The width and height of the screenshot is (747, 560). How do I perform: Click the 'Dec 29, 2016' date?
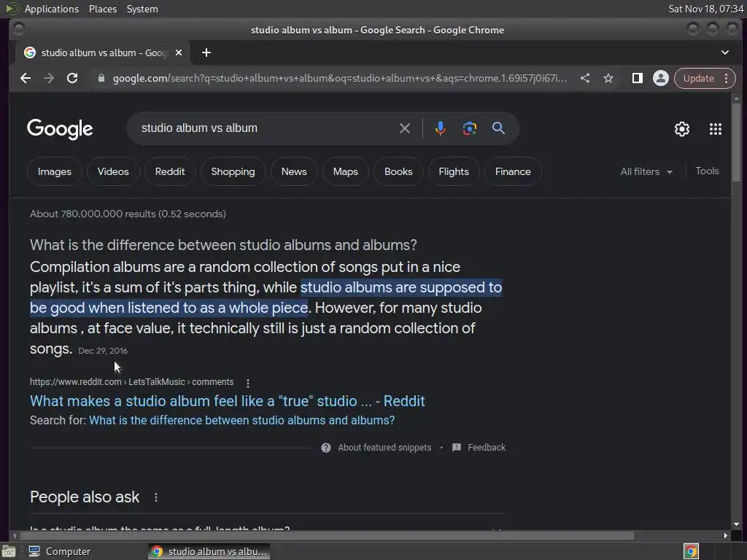103,351
